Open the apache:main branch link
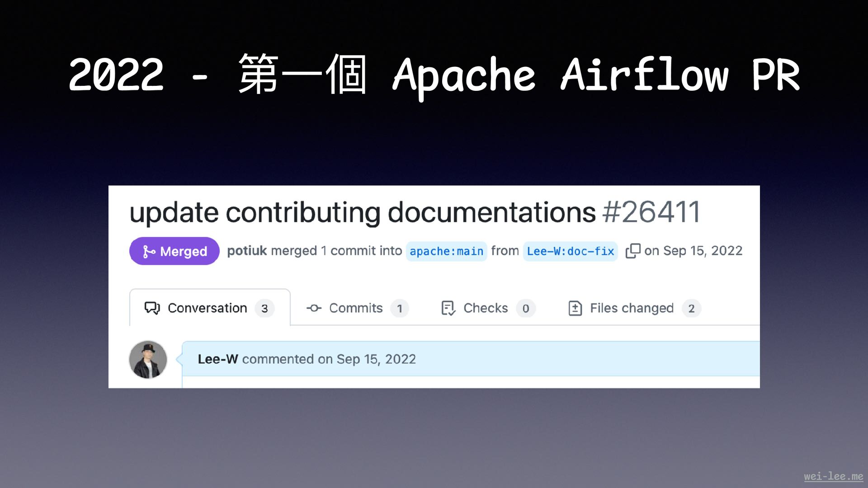Screen dimensions: 868x488 pyautogui.click(x=446, y=251)
